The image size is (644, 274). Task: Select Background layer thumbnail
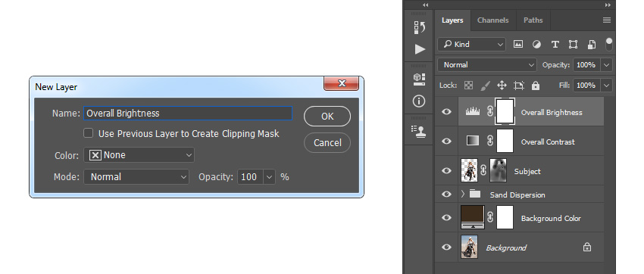[x=470, y=247]
